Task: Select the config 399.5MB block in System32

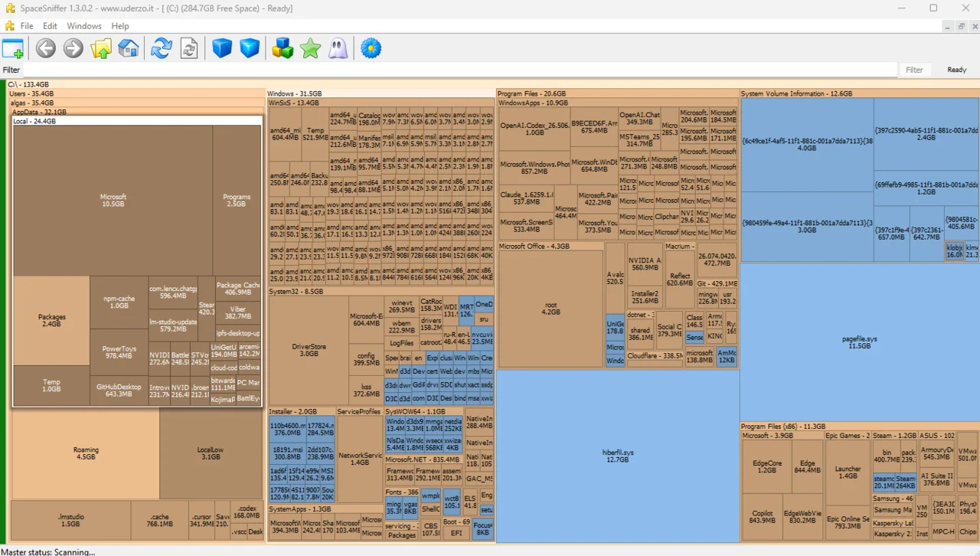Action: (366, 359)
